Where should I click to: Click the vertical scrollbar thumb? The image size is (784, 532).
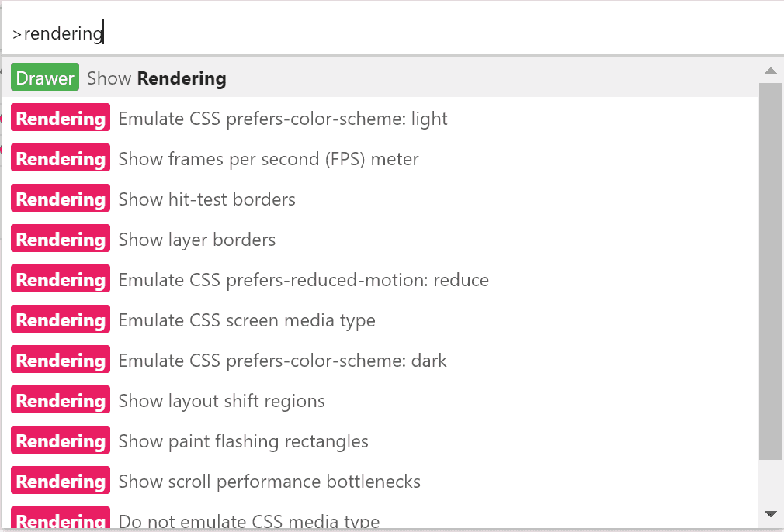pyautogui.click(x=771, y=270)
